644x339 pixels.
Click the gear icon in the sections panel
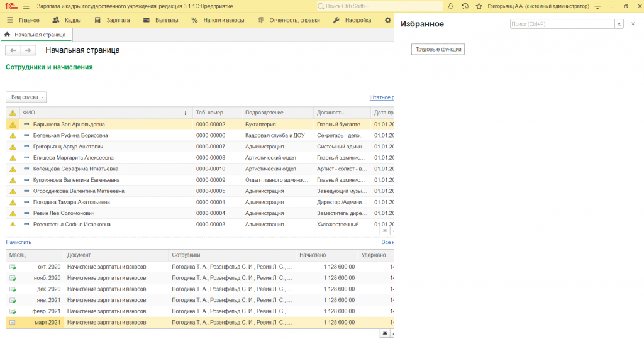[x=387, y=20]
